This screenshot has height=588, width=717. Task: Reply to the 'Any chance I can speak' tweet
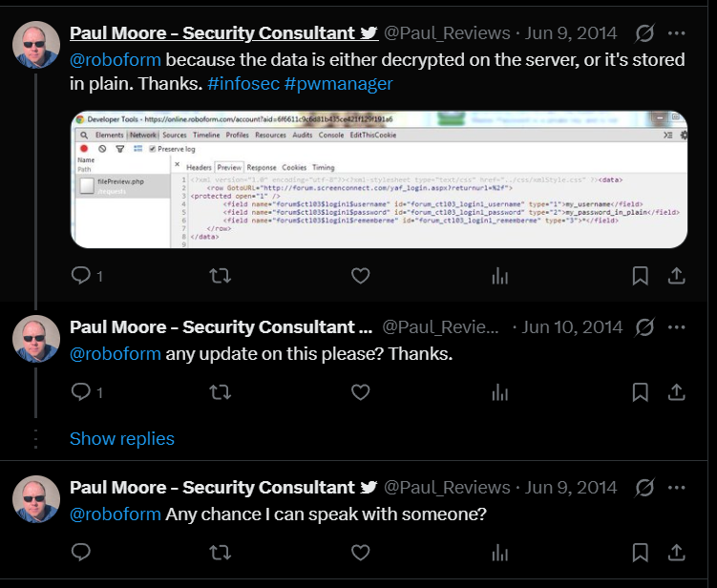[82, 552]
